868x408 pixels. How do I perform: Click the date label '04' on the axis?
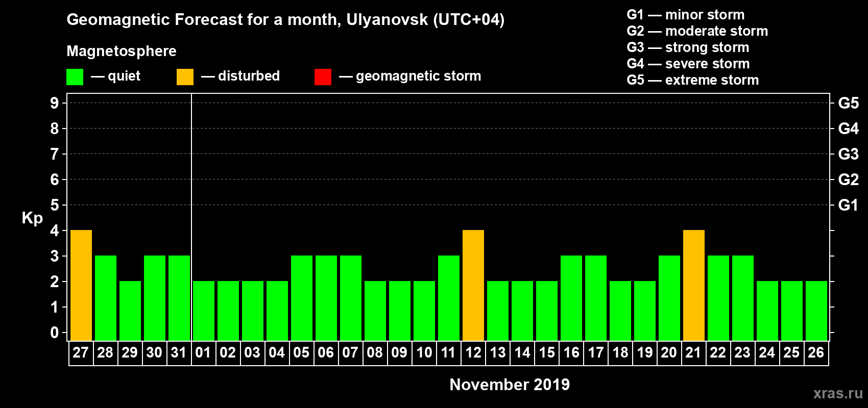coord(277,353)
